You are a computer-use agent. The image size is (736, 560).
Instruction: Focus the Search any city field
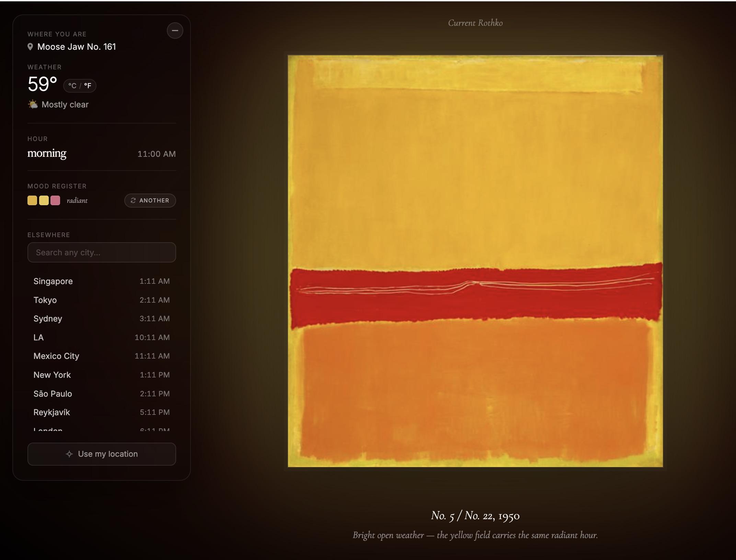pyautogui.click(x=102, y=253)
